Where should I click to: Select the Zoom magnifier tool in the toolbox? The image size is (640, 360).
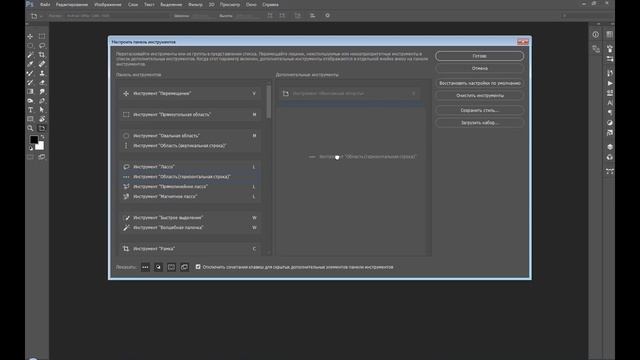coord(30,128)
